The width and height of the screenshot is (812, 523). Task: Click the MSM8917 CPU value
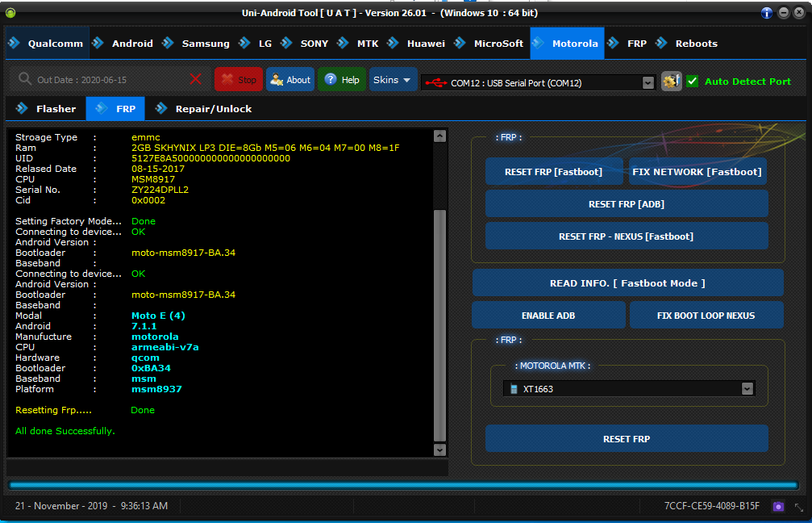(152, 179)
